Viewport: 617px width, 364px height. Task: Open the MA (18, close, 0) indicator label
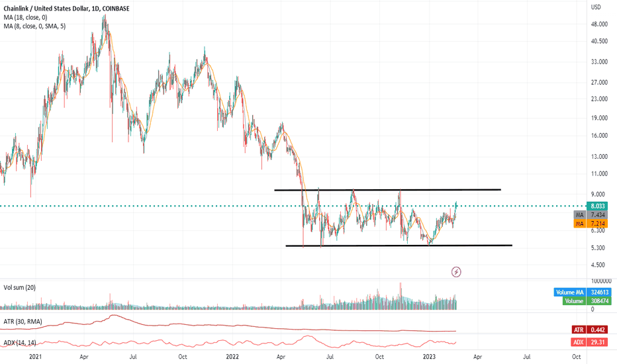pos(25,17)
